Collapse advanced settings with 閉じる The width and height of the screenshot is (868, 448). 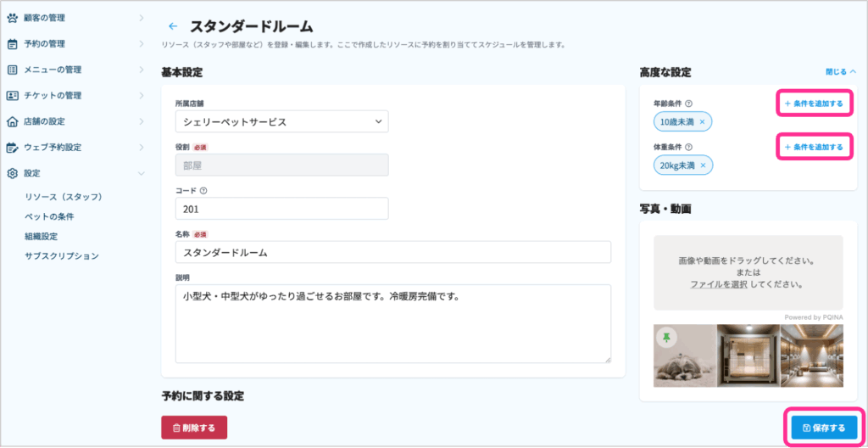pyautogui.click(x=841, y=72)
